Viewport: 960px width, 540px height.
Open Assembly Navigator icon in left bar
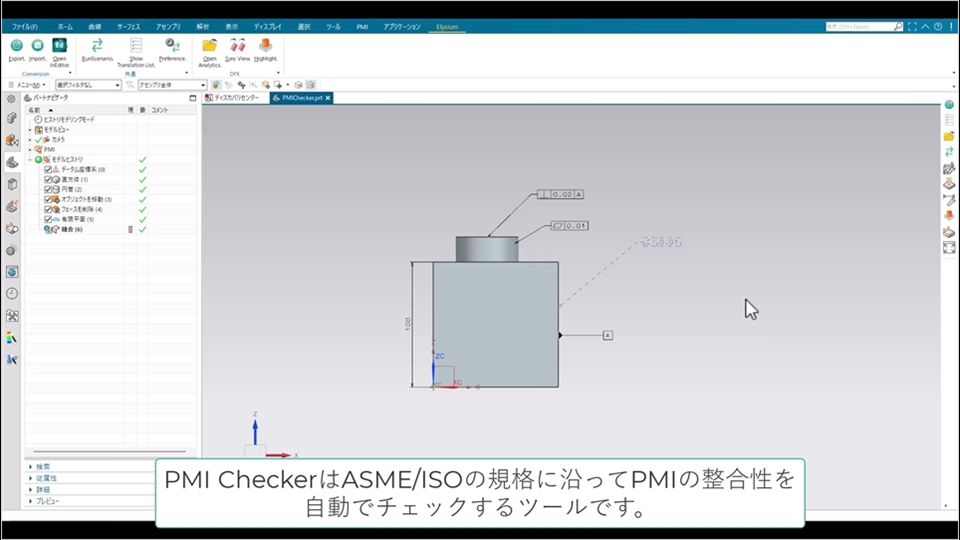[12, 118]
